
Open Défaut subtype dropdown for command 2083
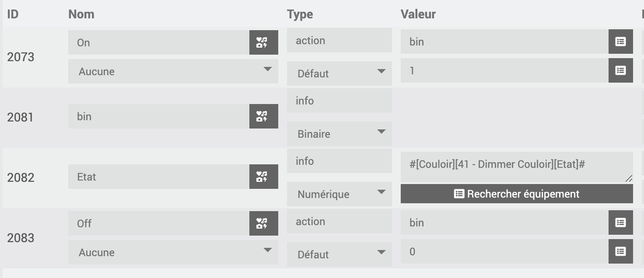339,254
